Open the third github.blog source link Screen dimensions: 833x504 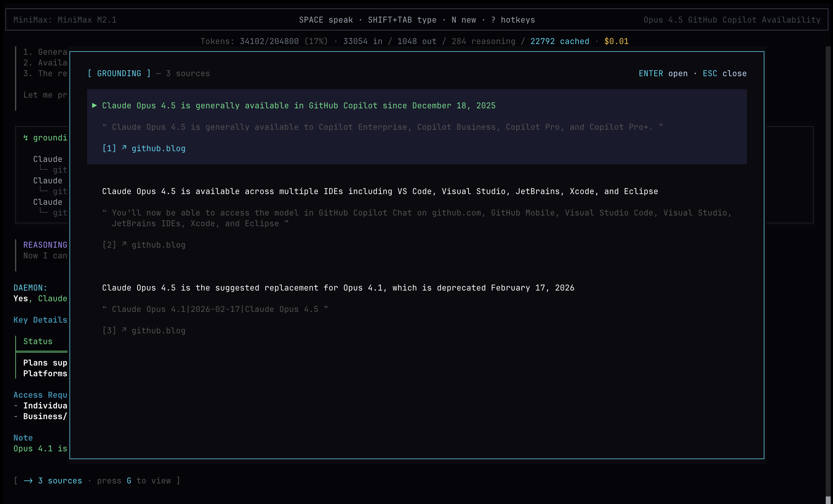(x=158, y=330)
